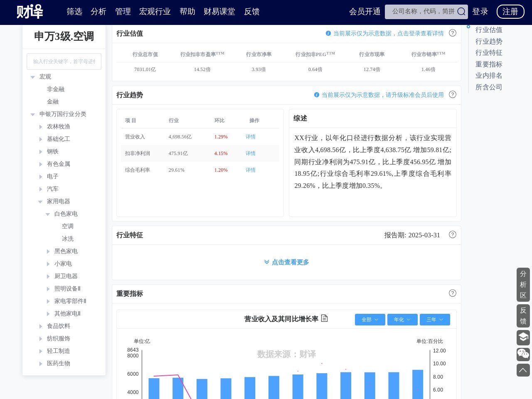The height and width of the screenshot is (399, 532).
Task: Open the help icon beside 行业趋势
Action: [453, 95]
